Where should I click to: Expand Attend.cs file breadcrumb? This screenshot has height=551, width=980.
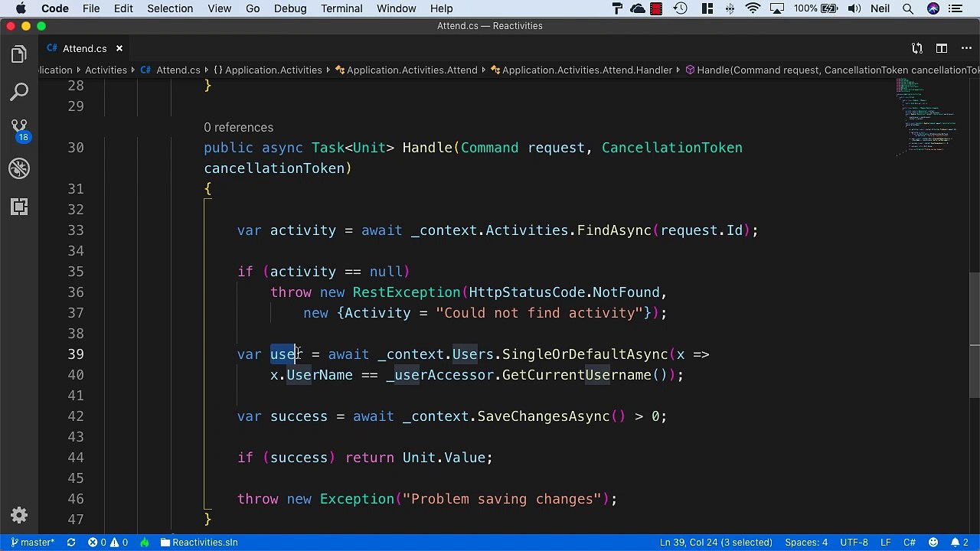pyautogui.click(x=171, y=70)
